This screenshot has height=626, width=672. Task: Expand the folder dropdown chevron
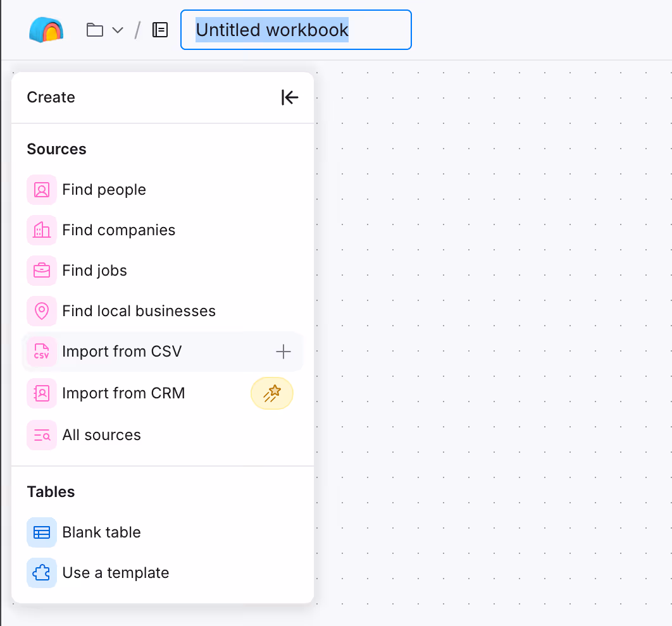pos(118,30)
